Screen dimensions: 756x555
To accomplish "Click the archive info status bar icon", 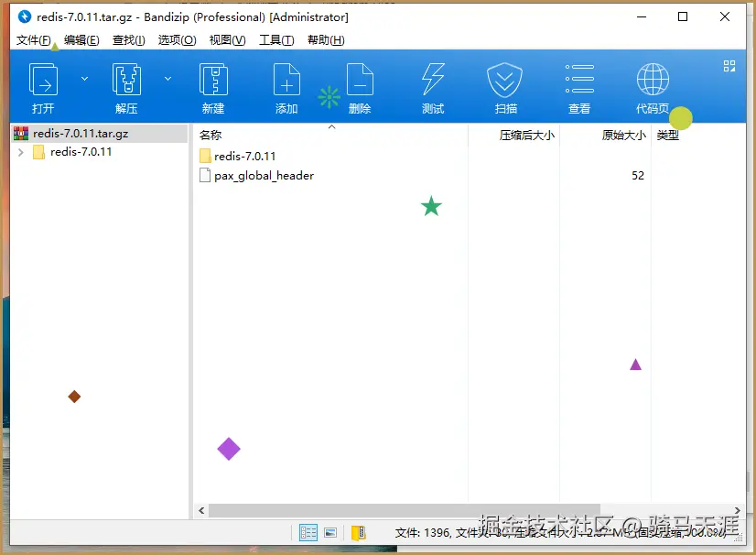I will tap(358, 533).
